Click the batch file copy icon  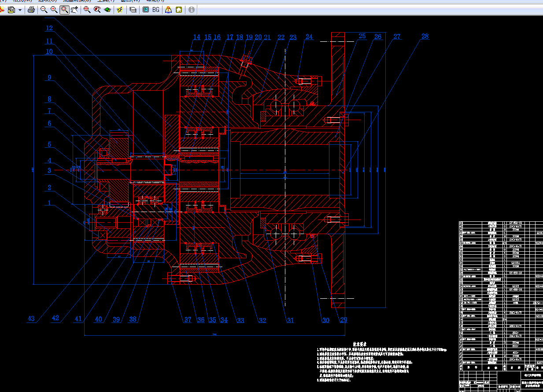[x=11, y=9]
